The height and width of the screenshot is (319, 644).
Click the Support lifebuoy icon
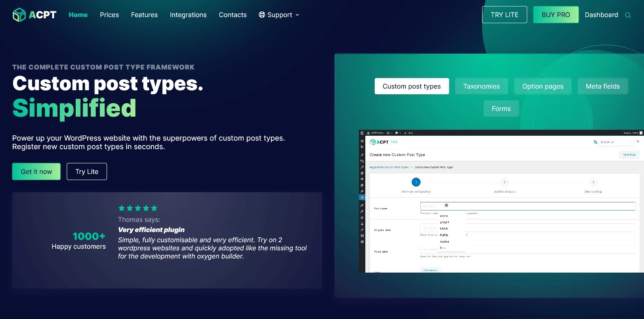click(262, 15)
